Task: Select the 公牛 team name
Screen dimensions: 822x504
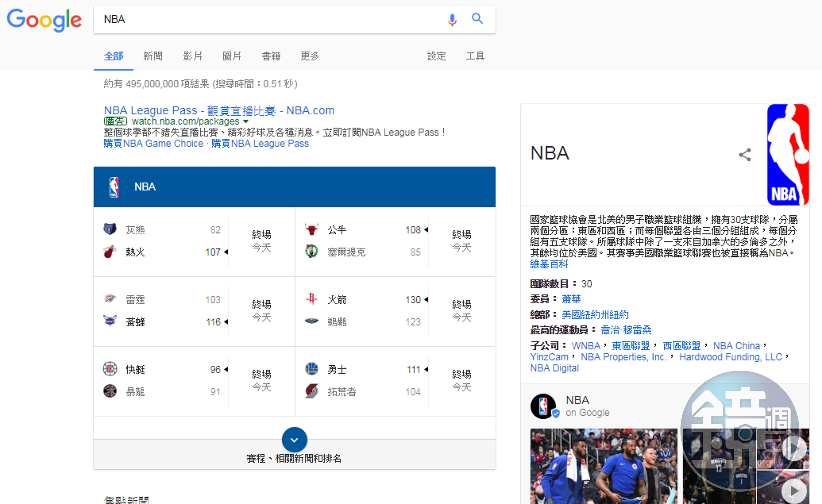Action: click(337, 230)
